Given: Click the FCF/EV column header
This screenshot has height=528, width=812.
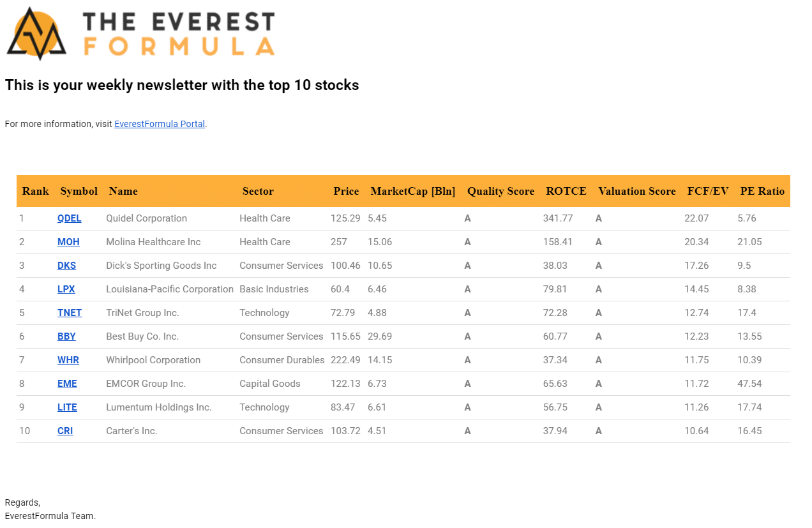Looking at the screenshot, I should tap(708, 192).
